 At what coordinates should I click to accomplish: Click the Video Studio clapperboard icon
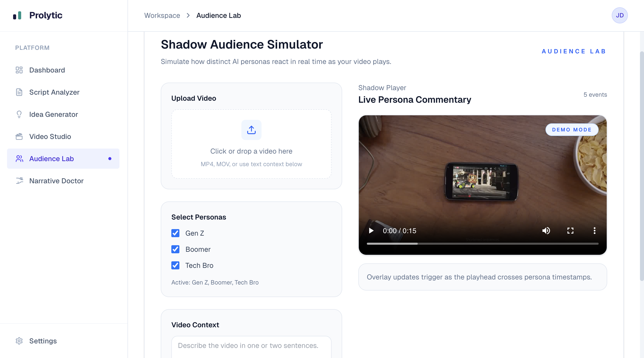click(19, 136)
